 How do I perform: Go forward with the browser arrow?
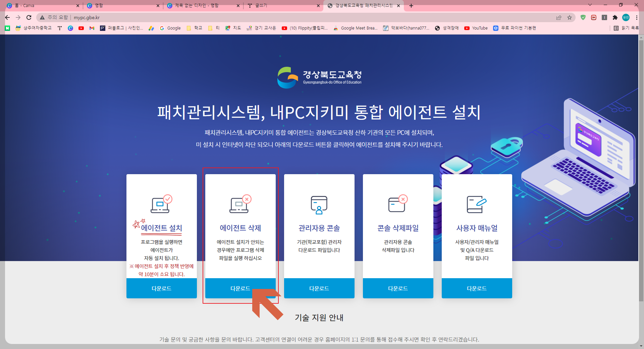click(x=18, y=17)
